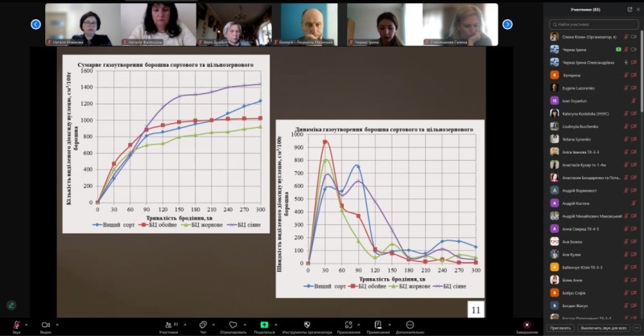Pop out the participants panel
Screen dimensions: 644x336
tap(630, 10)
